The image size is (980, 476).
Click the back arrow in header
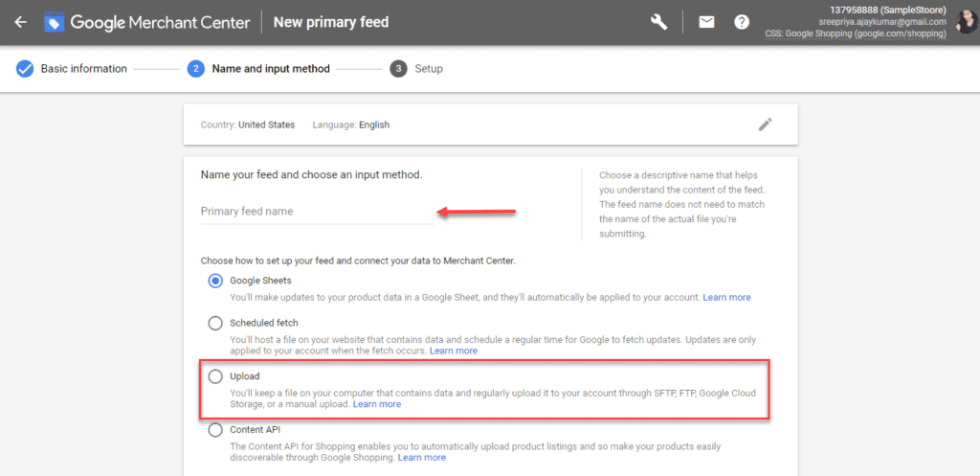[20, 22]
